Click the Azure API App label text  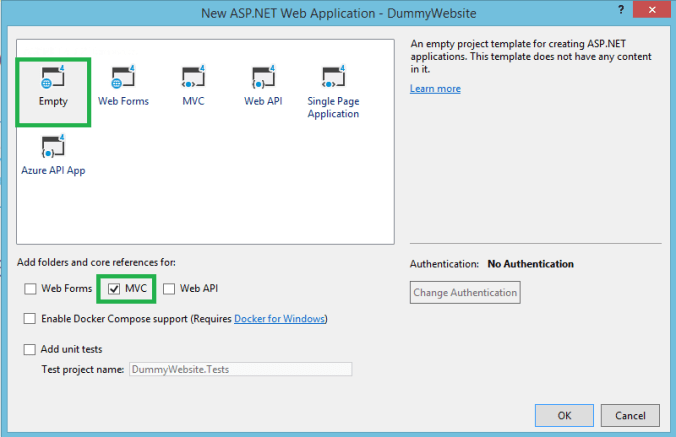(x=53, y=171)
